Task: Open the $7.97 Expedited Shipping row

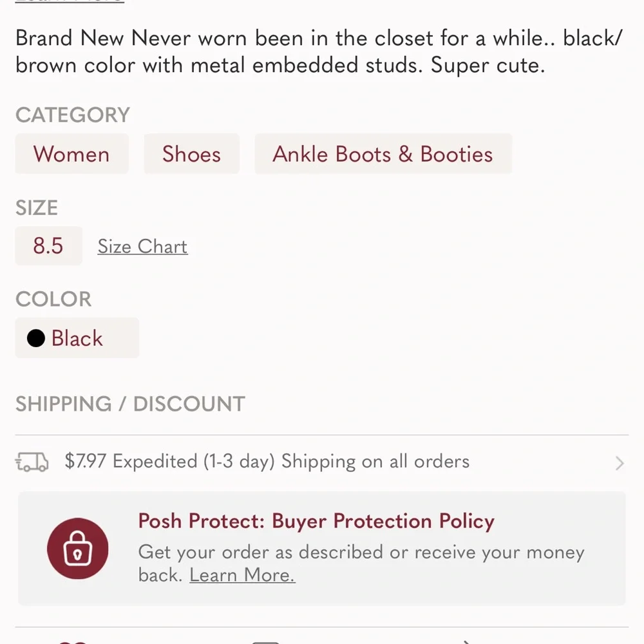Action: pyautogui.click(x=267, y=462)
